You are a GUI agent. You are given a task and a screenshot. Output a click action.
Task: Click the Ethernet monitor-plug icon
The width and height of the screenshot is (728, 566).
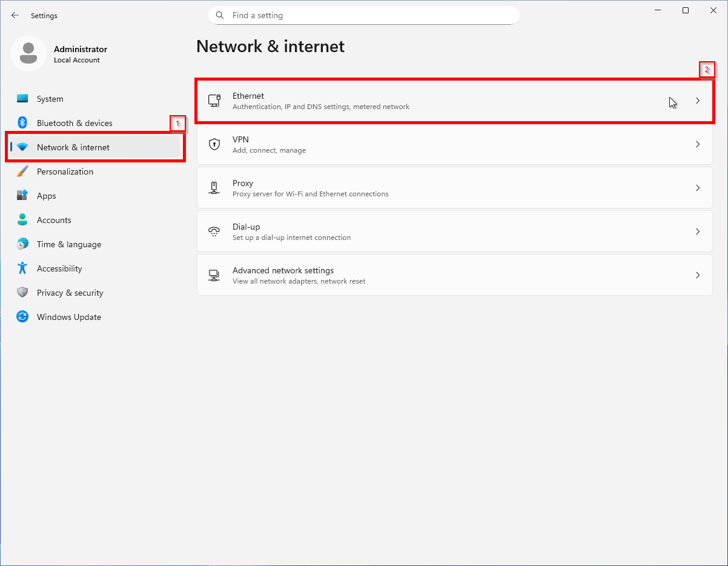pos(214,101)
